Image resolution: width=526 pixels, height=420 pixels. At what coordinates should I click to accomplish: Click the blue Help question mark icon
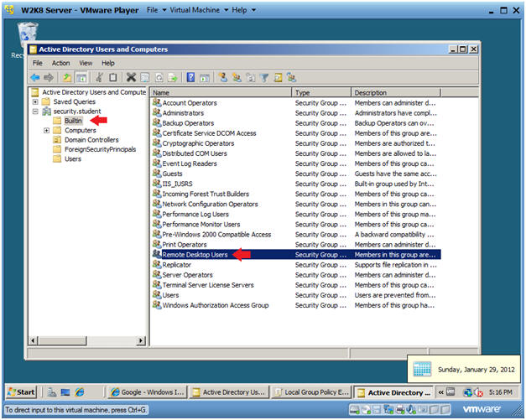click(x=190, y=78)
